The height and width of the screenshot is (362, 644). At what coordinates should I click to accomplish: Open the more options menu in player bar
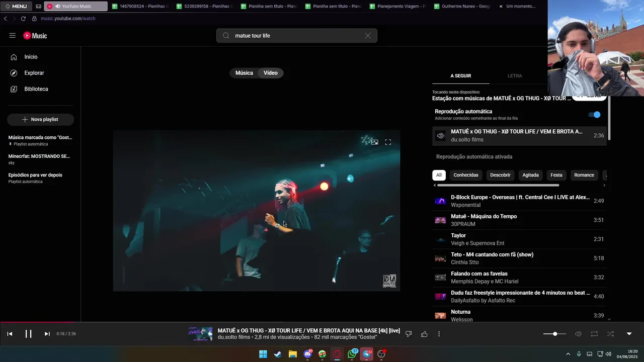[439, 334]
